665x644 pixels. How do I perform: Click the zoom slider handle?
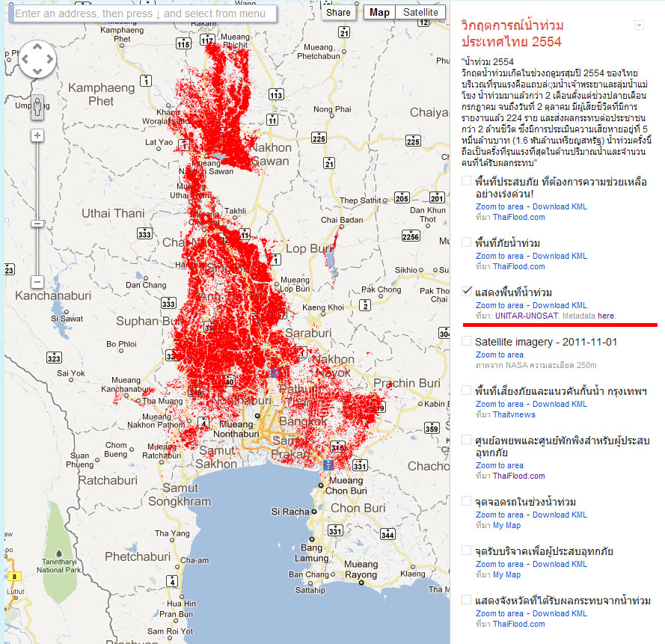click(37, 224)
